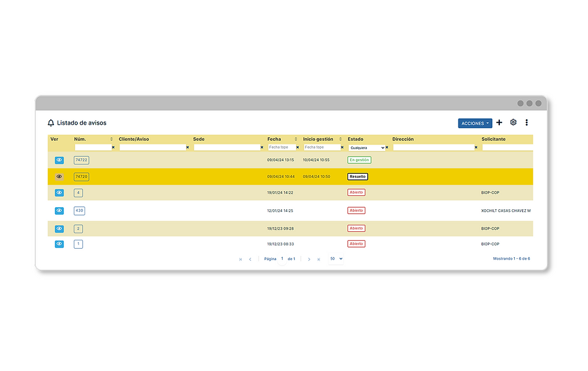Open the Cualquiera dropdown under Estado

pyautogui.click(x=367, y=147)
